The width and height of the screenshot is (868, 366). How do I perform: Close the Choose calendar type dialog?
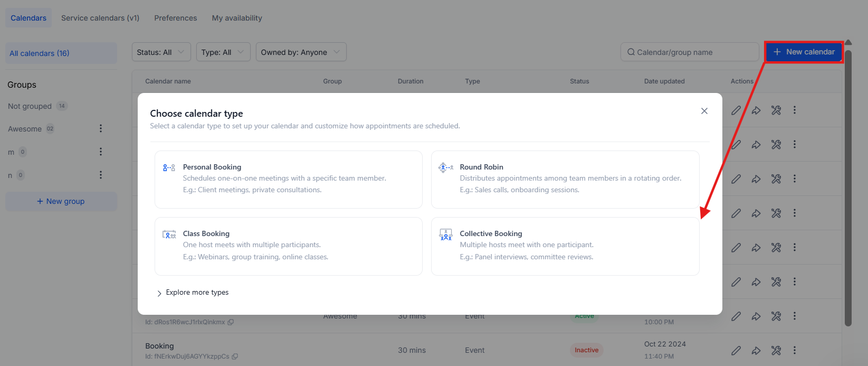(704, 111)
